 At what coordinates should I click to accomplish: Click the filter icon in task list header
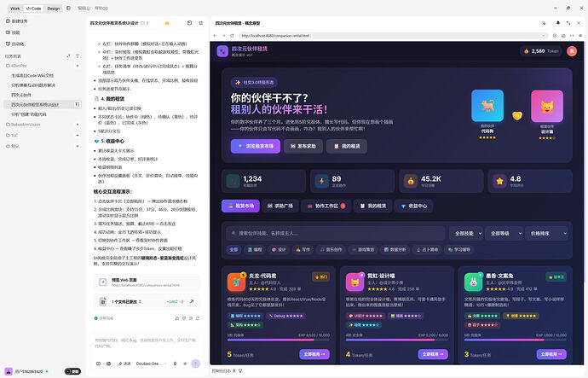click(x=78, y=56)
